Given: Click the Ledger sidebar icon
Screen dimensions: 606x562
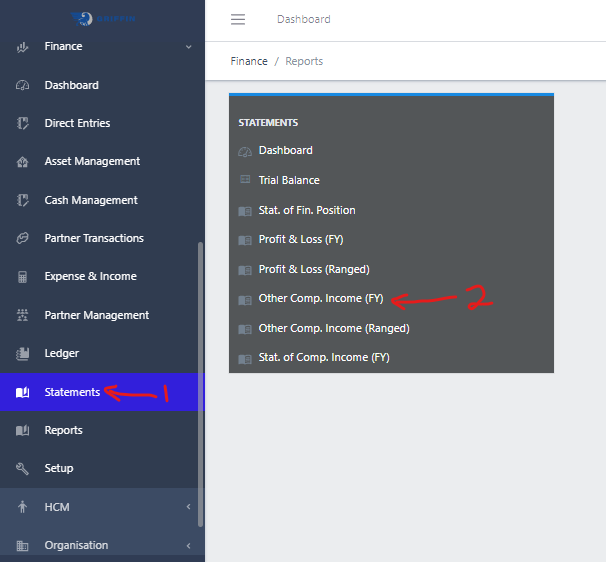Looking at the screenshot, I should (x=23, y=354).
